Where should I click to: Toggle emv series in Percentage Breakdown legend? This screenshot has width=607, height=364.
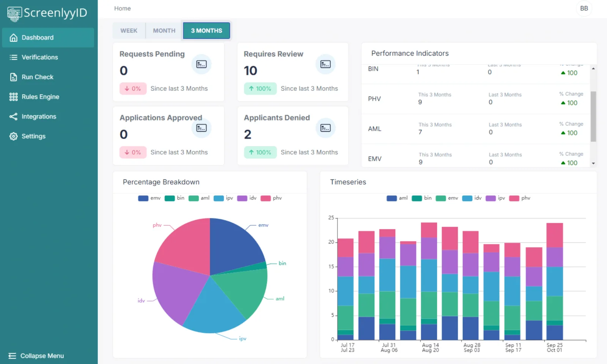(x=149, y=198)
